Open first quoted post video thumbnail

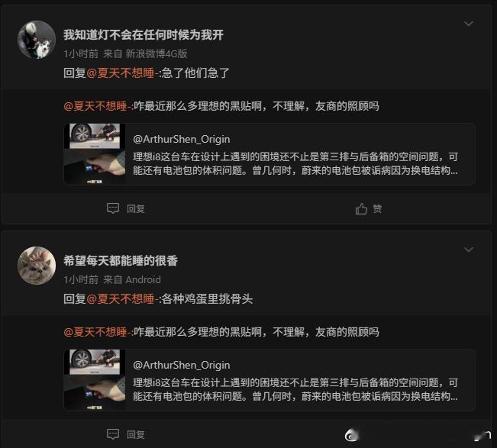point(95,154)
